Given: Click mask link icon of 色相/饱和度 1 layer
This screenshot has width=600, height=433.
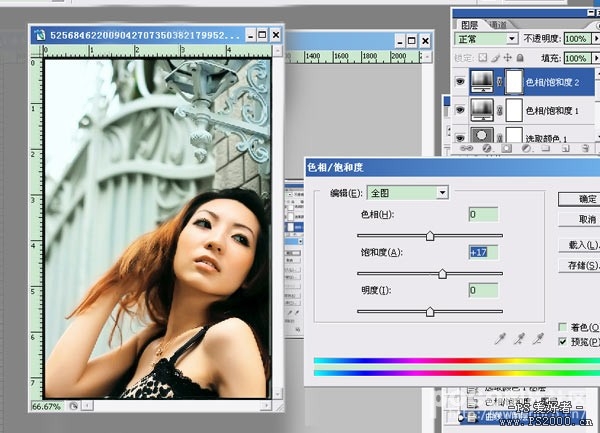Looking at the screenshot, I should click(499, 111).
